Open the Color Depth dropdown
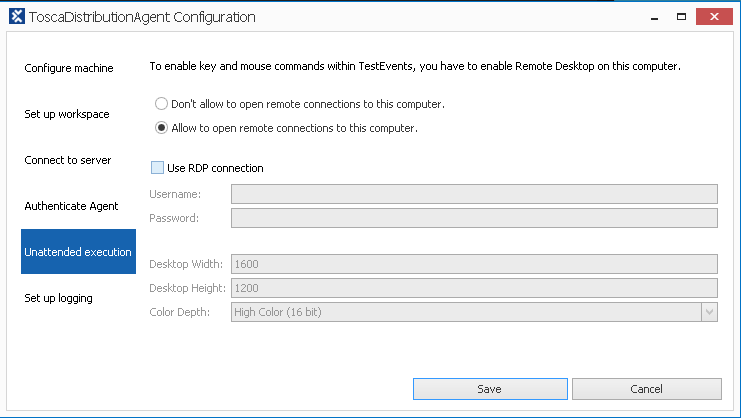The height and width of the screenshot is (418, 741). tap(465, 312)
